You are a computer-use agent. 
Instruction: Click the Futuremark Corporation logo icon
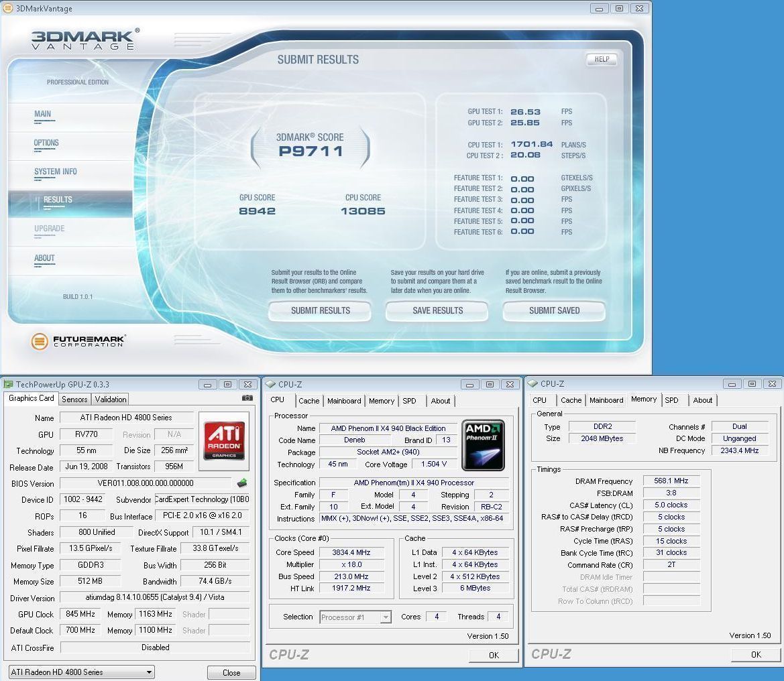pos(40,342)
